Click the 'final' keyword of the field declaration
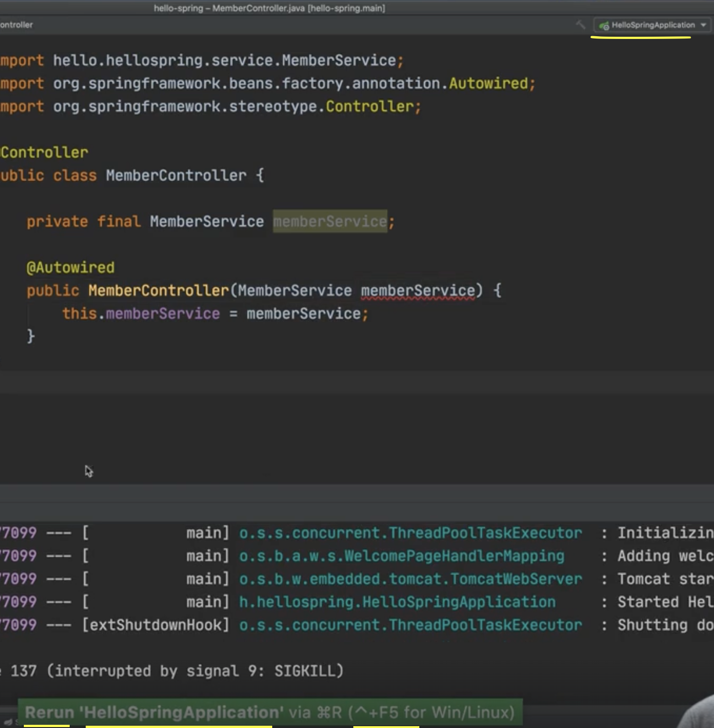The image size is (714, 728). [x=119, y=221]
